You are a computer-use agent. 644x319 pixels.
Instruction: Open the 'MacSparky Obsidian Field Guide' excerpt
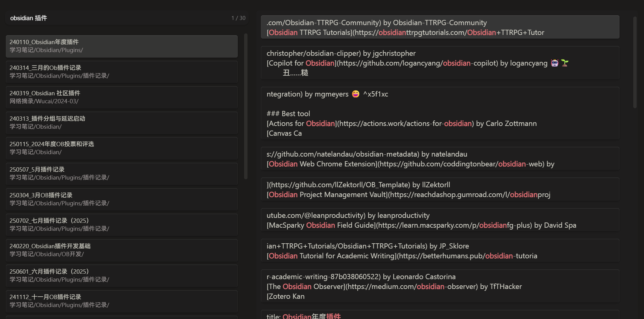tap(440, 220)
